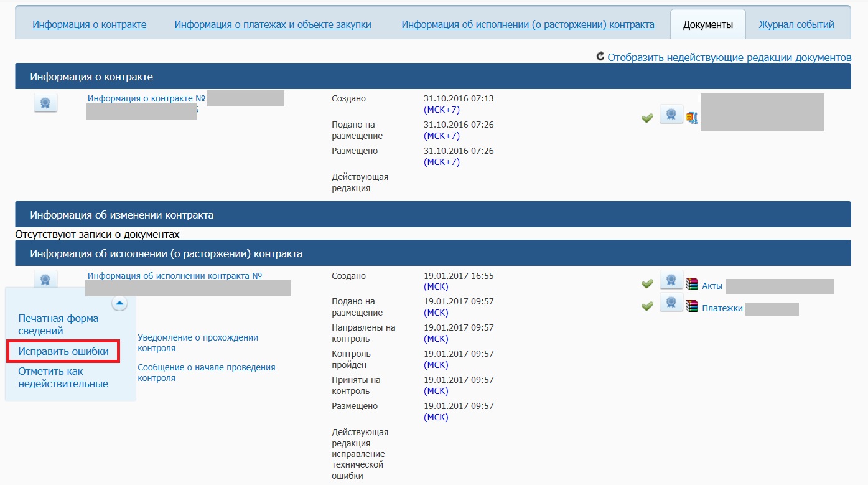Screen dimensions: 868x485
Task: Click the green checkmark beside the Акты row
Action: pyautogui.click(x=647, y=284)
